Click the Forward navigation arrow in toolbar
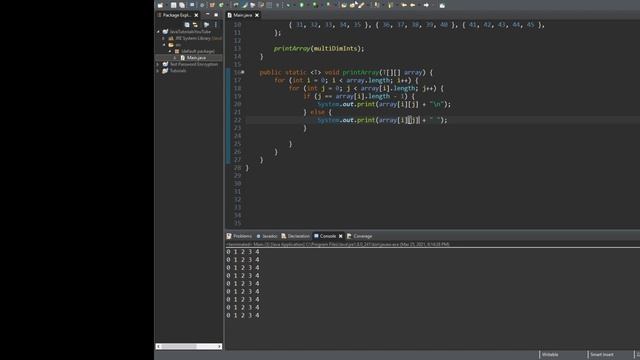The height and width of the screenshot is (360, 640). point(426,5)
